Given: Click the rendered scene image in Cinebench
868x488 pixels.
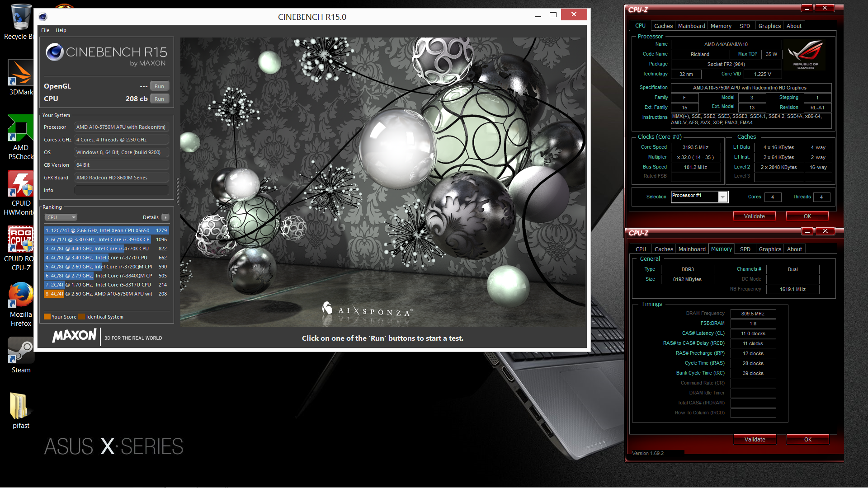Looking at the screenshot, I should pyautogui.click(x=383, y=182).
